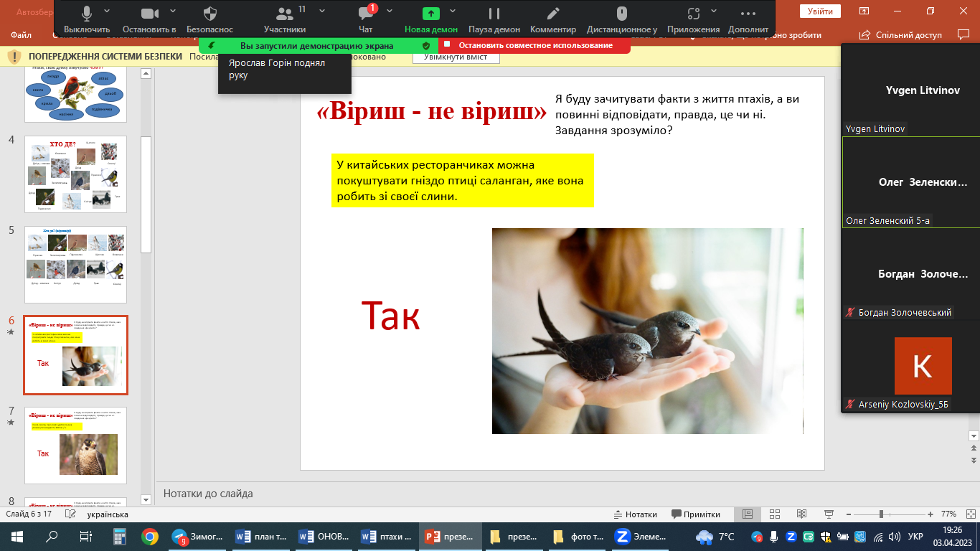This screenshot has width=980, height=551.
Task: Open the Файл menu tab
Action: (22, 34)
